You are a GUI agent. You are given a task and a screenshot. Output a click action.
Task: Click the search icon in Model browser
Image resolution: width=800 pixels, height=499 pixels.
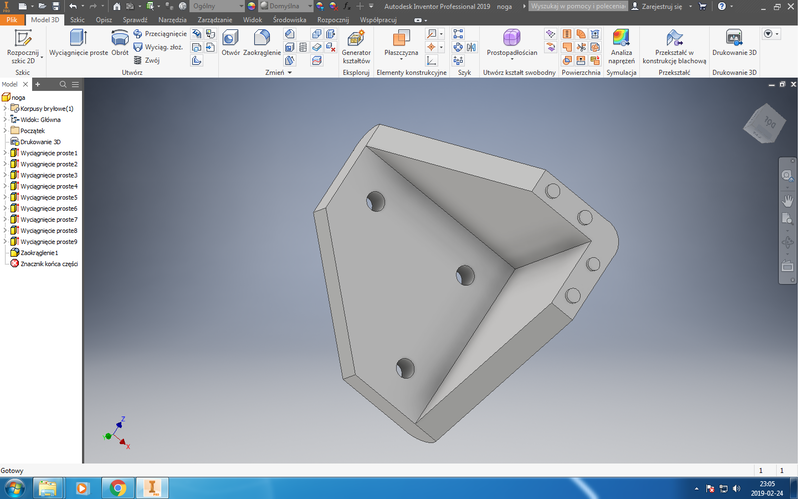[63, 84]
